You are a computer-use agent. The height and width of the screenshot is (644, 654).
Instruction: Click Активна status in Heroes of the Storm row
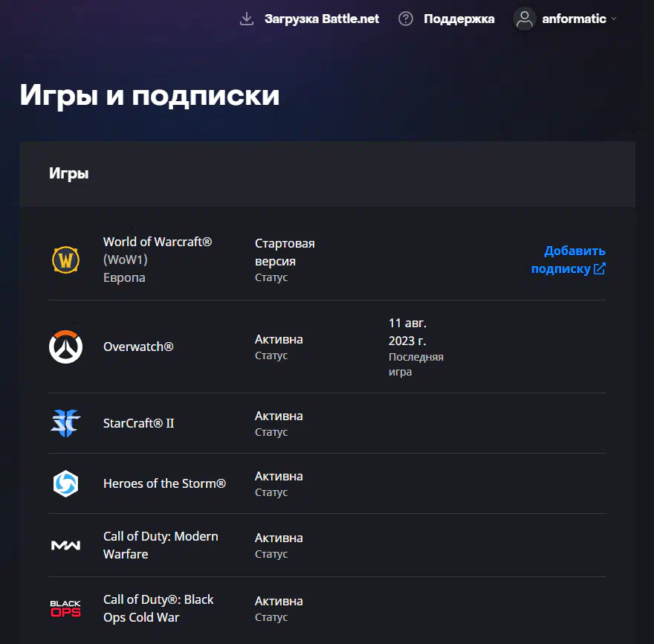pos(279,476)
